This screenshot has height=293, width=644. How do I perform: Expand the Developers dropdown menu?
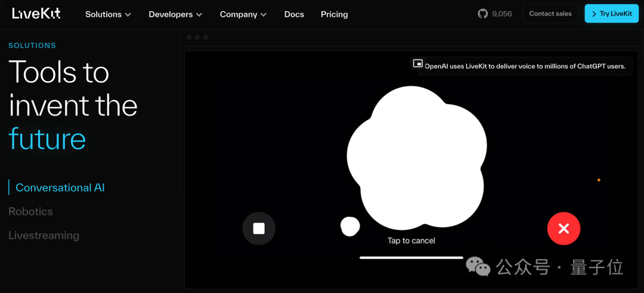(175, 14)
